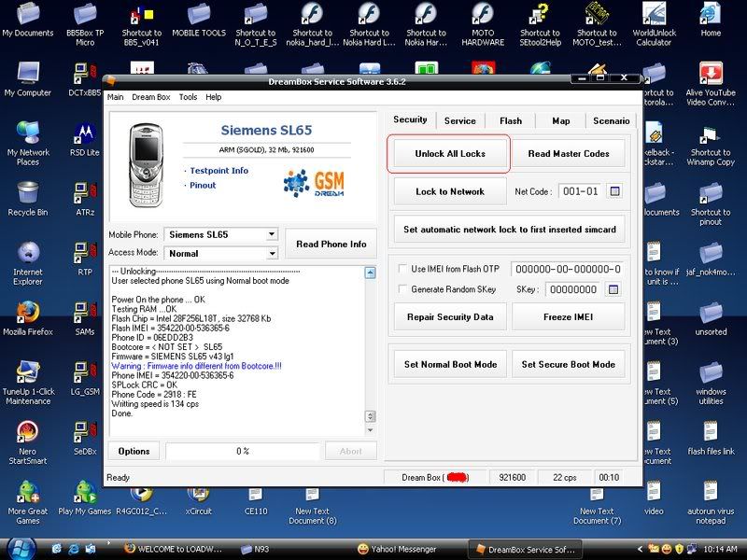Open the xCircuit desktop icon
Viewport: 747px width, 560px height.
tap(199, 503)
